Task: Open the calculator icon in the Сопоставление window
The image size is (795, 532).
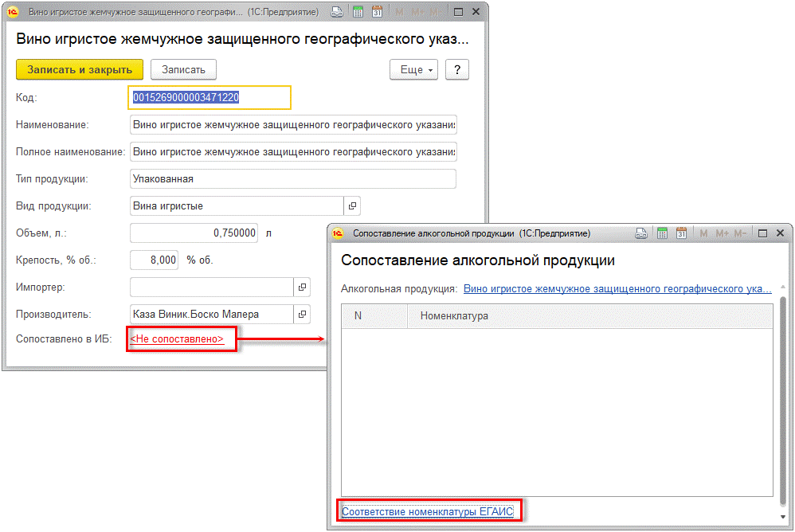Action: coord(662,233)
